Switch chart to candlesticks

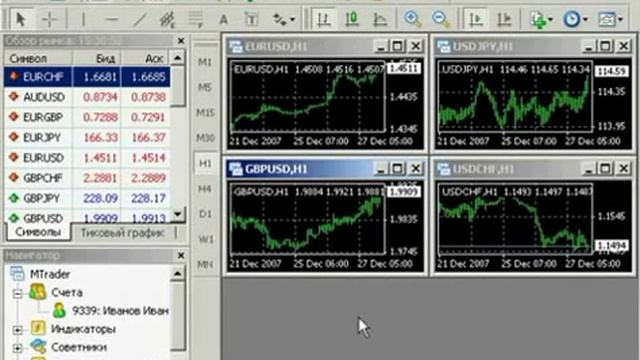352,19
